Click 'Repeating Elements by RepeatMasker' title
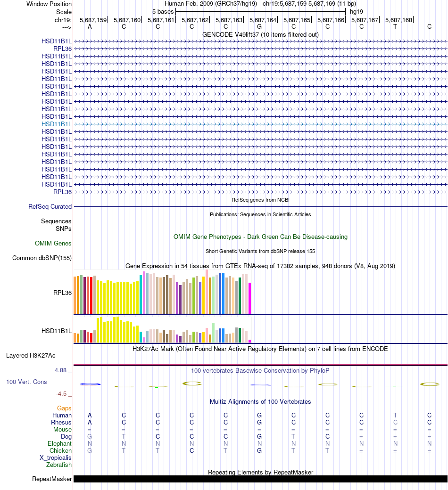 [260, 472]
